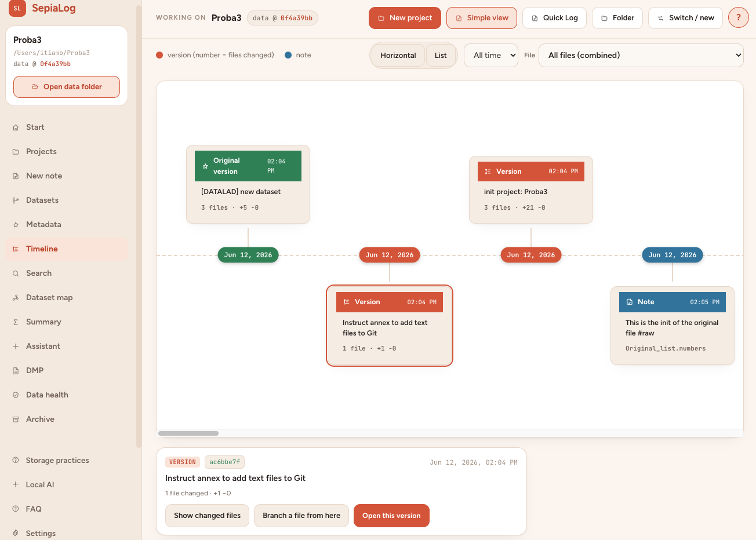Screen dimensions: 756x540
Task: Open the All files (combined) file dropdown
Action: pyautogui.click(x=641, y=56)
